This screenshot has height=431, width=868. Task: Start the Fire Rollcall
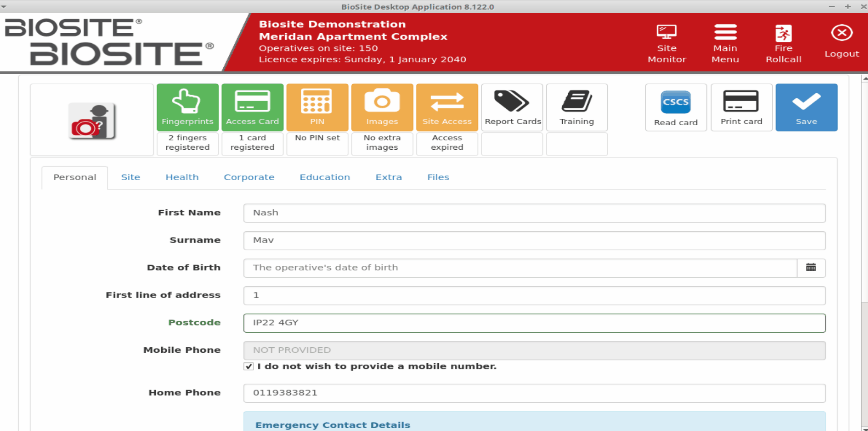pos(783,44)
